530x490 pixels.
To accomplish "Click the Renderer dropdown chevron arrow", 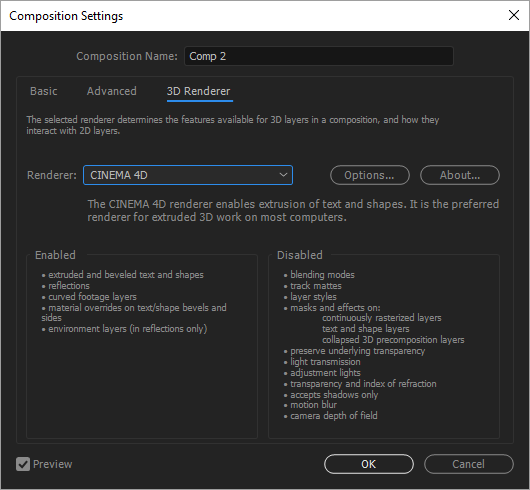I will [283, 175].
